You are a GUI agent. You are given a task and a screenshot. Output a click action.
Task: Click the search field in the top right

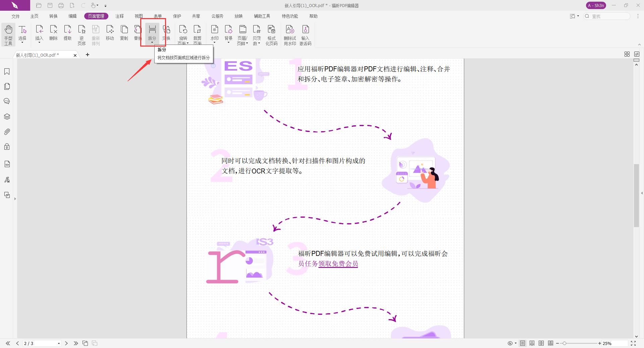[x=607, y=16]
